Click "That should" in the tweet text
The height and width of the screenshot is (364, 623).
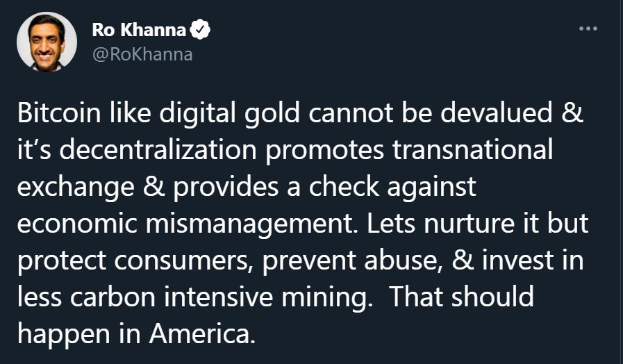pyautogui.click(x=460, y=297)
